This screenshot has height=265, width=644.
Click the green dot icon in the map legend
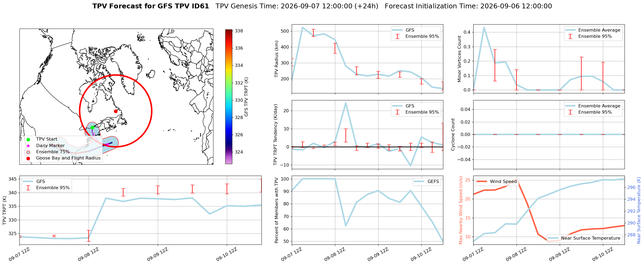28,140
